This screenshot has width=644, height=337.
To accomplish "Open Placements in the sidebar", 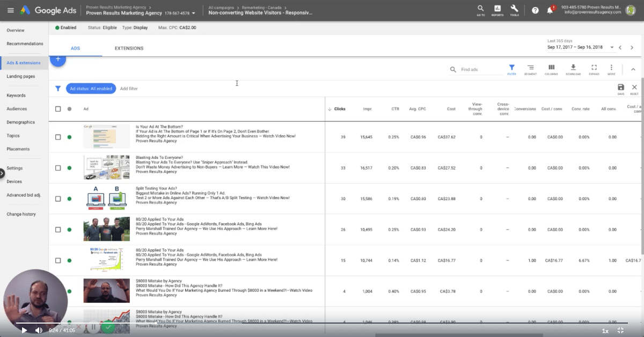I will (18, 149).
